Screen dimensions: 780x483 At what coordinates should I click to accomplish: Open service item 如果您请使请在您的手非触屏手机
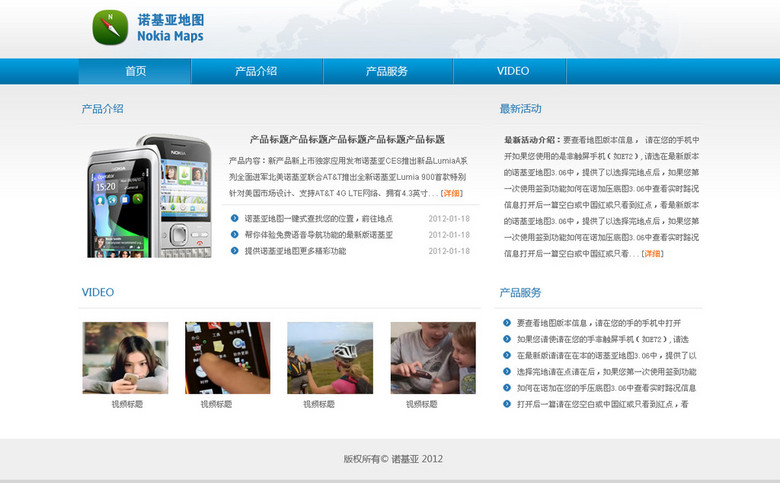click(602, 339)
